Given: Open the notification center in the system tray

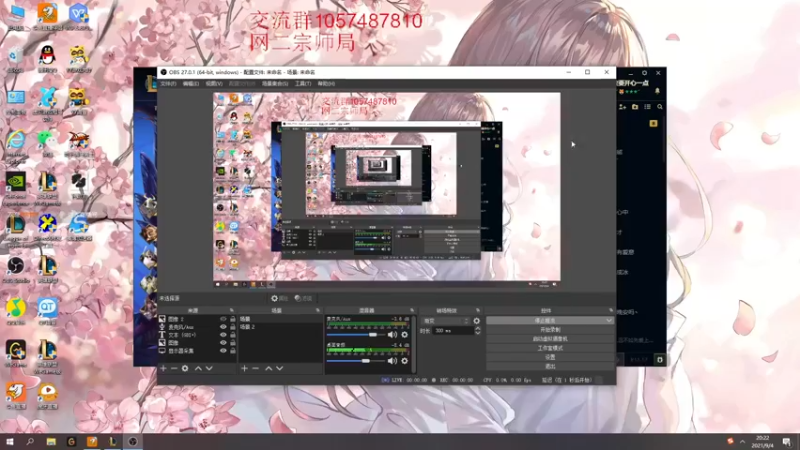Looking at the screenshot, I should [787, 441].
